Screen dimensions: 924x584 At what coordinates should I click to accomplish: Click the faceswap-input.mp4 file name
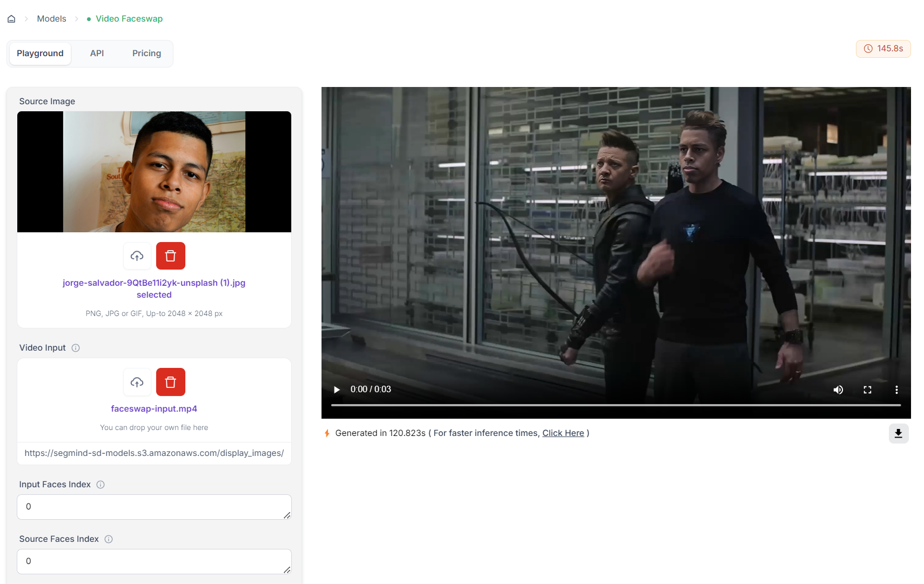(x=154, y=409)
